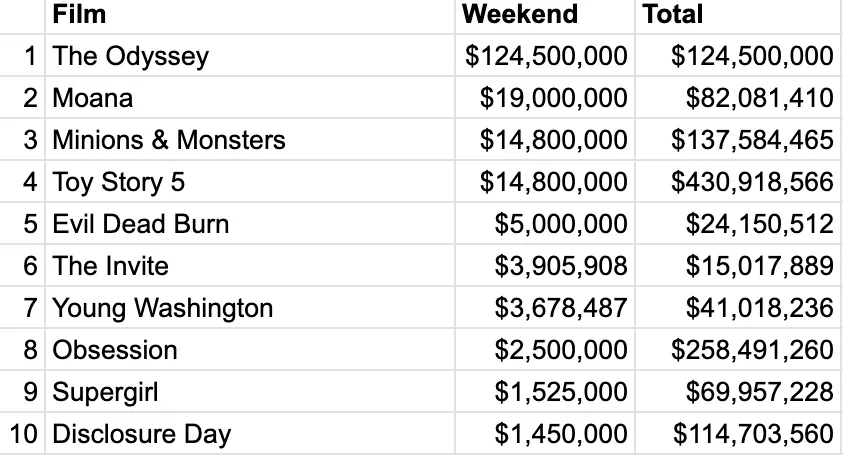
Task: Select The Invite film cell
Action: point(250,265)
